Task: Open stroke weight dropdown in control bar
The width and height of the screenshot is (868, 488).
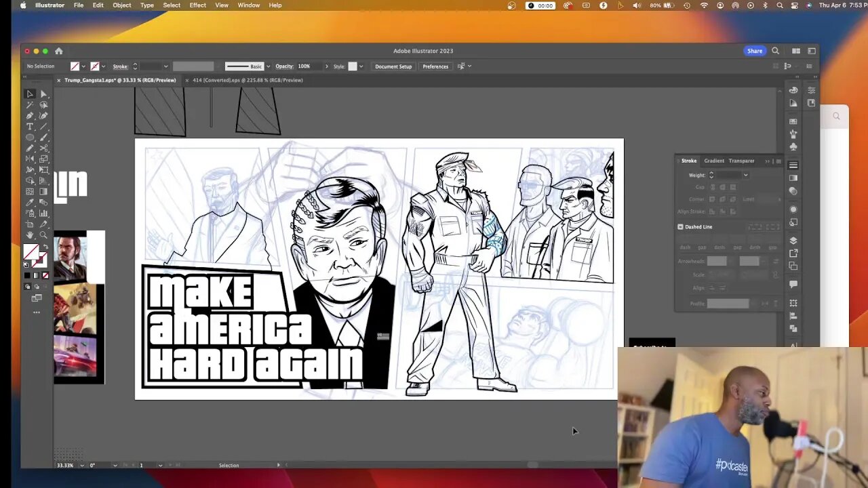Action: point(165,66)
